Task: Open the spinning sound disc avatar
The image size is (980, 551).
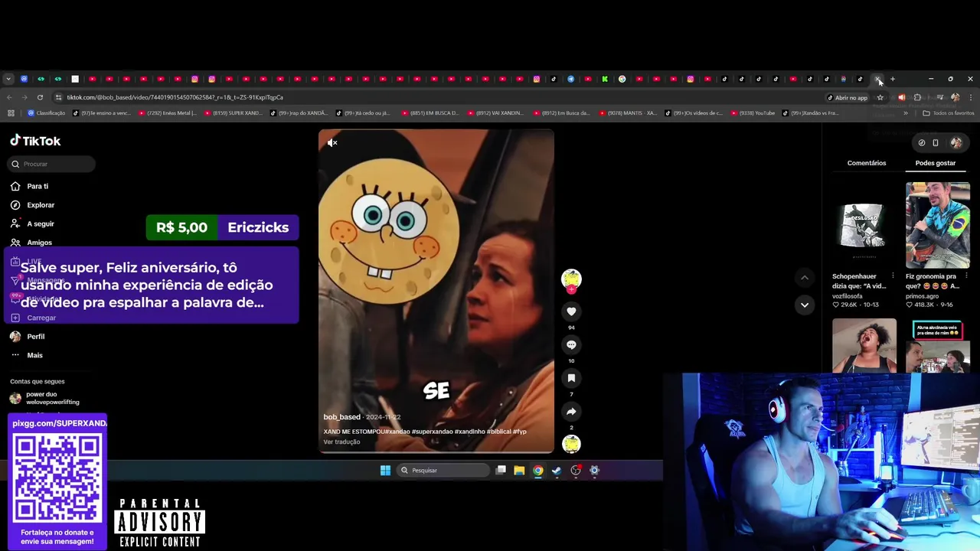Action: pos(571,444)
